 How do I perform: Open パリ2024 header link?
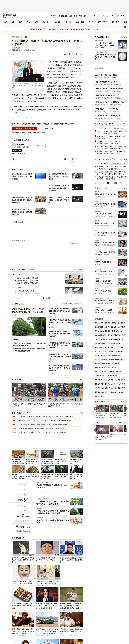54,16
